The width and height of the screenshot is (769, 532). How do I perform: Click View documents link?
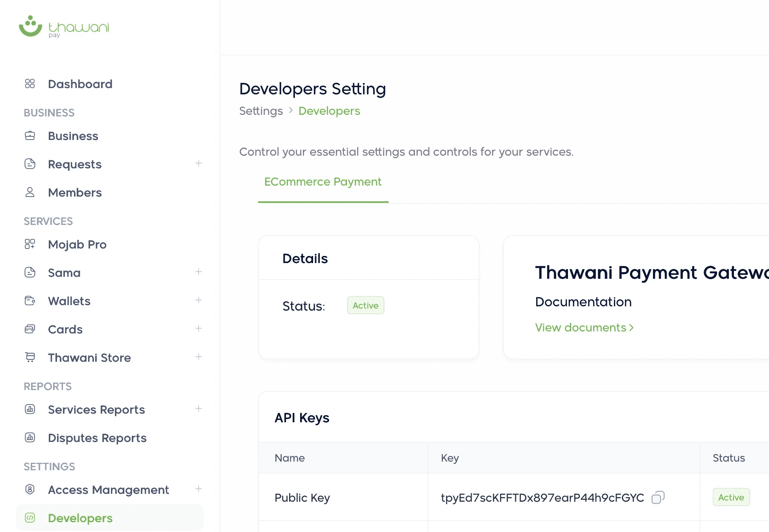tap(585, 328)
